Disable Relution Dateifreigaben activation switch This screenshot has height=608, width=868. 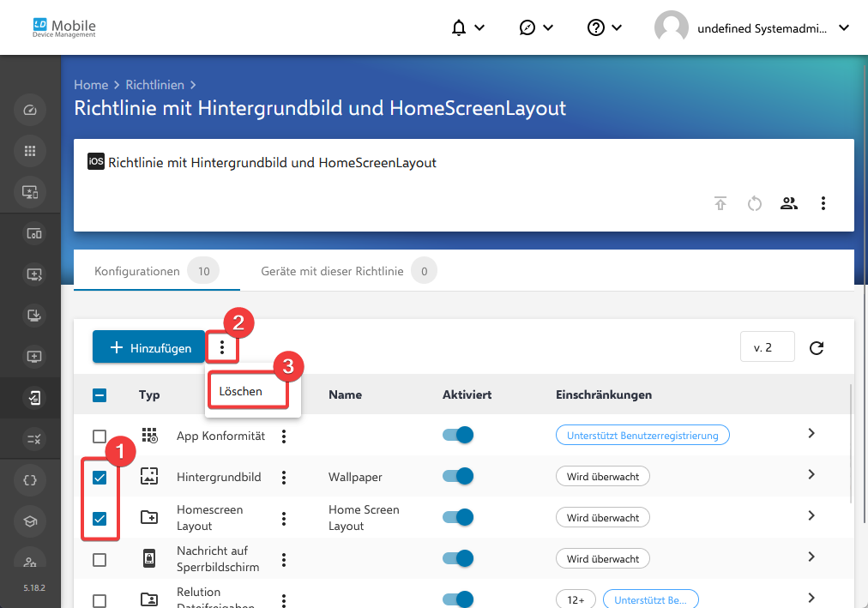click(458, 599)
